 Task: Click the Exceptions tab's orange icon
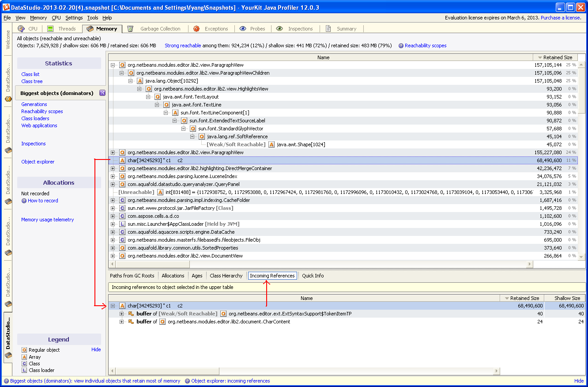196,29
